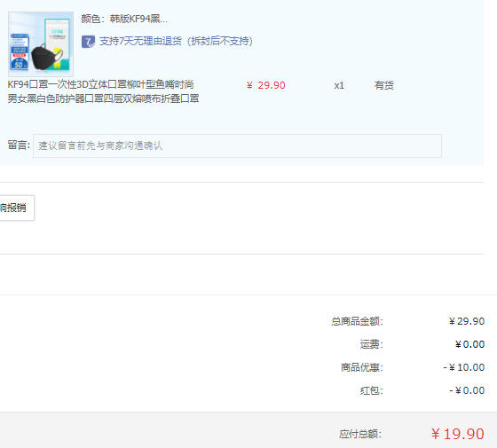
Task: Click the 总商品金额 label
Action: pos(357,321)
